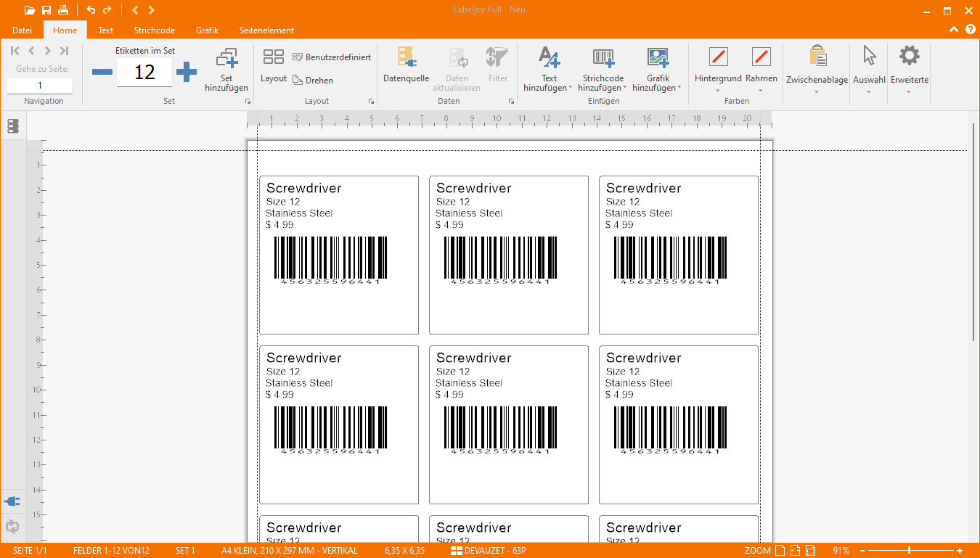The height and width of the screenshot is (558, 980).
Task: Click SET 1 in the status bar
Action: pos(185,551)
